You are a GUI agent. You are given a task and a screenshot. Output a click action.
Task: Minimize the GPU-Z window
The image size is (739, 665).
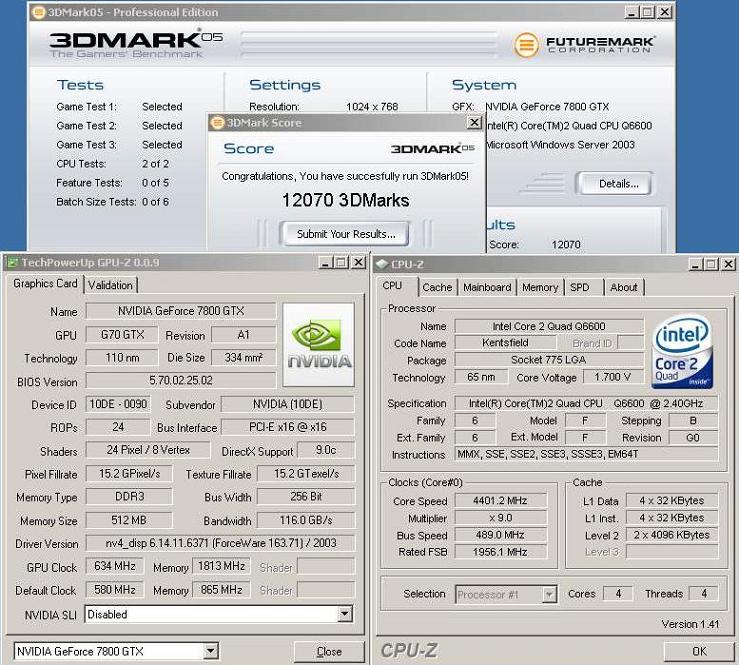(326, 263)
